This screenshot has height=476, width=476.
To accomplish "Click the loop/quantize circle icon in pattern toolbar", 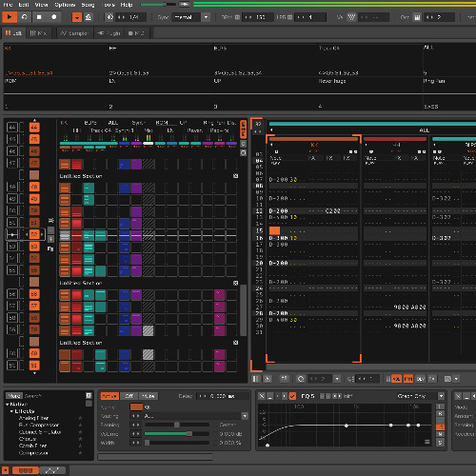I will tap(301, 379).
